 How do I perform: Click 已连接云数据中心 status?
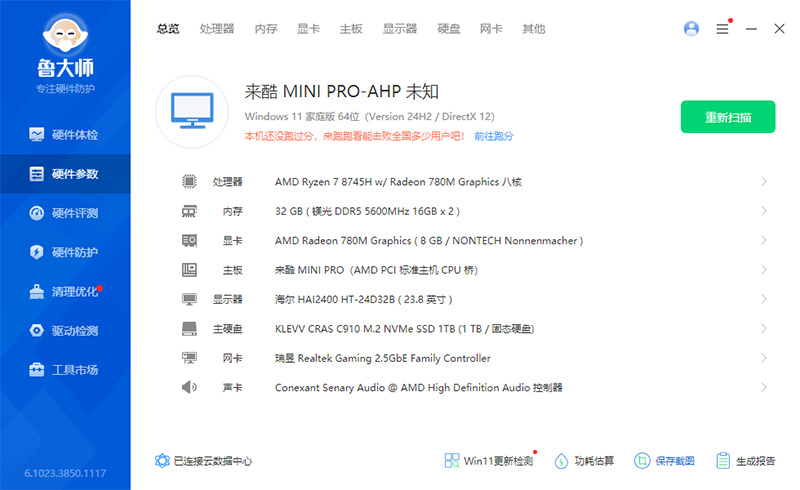204,461
